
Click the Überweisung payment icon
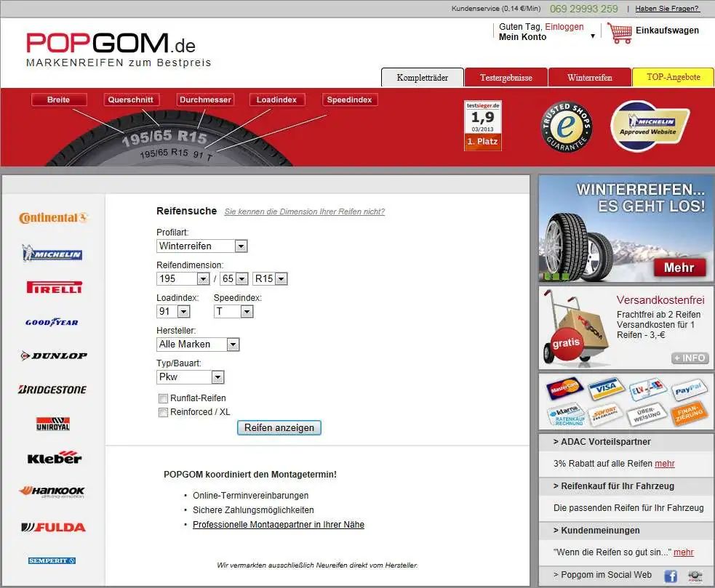[x=647, y=415]
